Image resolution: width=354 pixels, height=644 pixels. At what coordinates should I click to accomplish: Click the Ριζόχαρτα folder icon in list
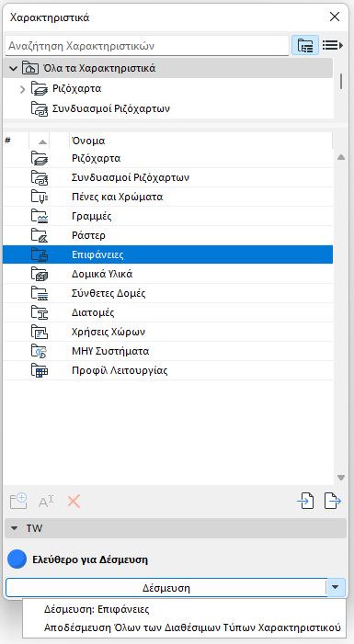[x=40, y=158]
